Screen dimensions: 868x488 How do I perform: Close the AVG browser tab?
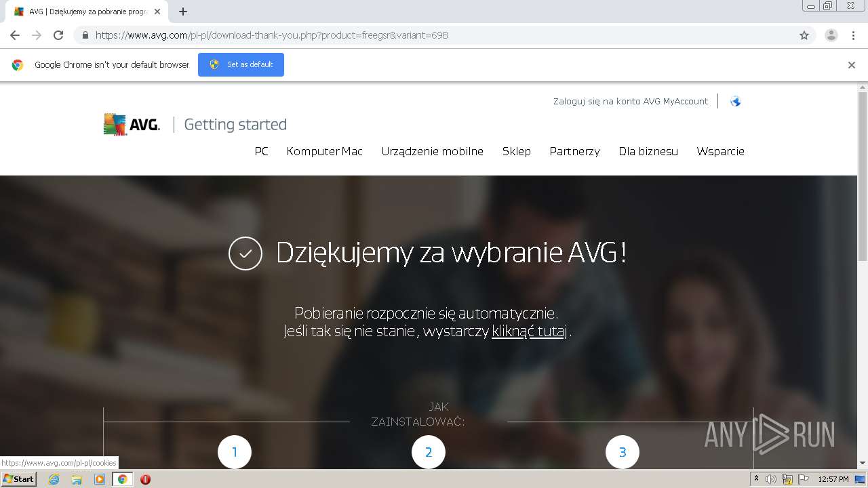(x=157, y=12)
